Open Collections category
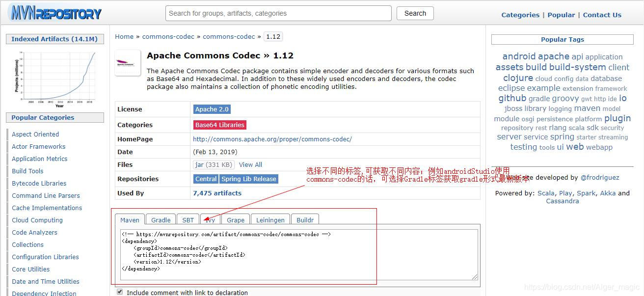This screenshot has height=296, width=644. pos(27,244)
